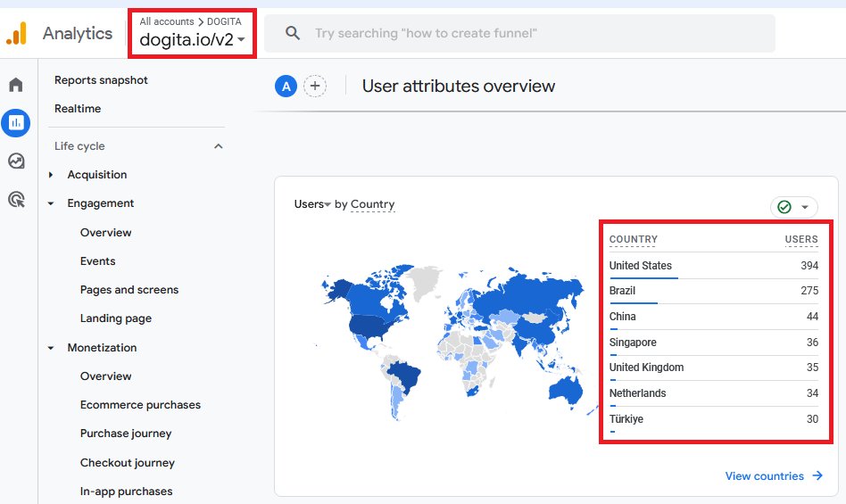
Task: Open Checkout journey report
Action: tap(128, 462)
